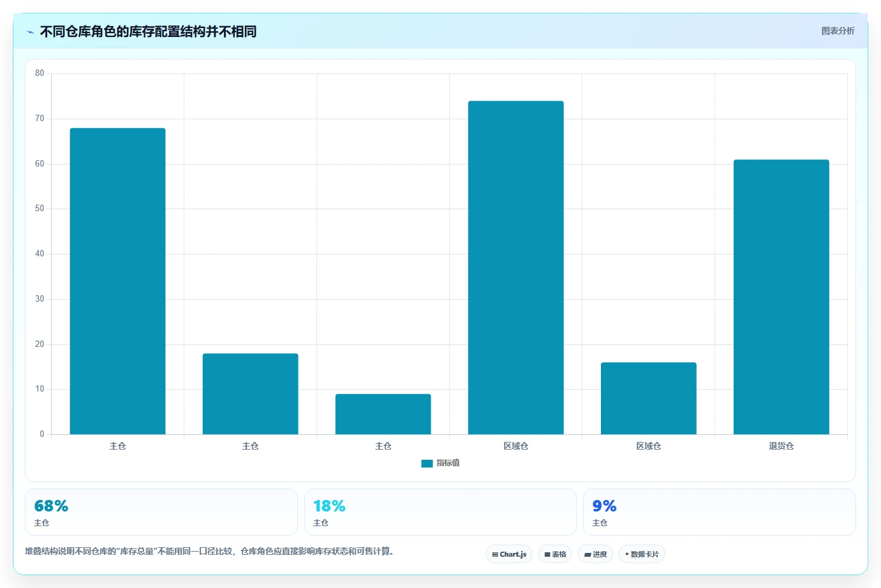Select the 主仓 bar with value 68
Image resolution: width=881 pixels, height=588 pixels.
117,281
